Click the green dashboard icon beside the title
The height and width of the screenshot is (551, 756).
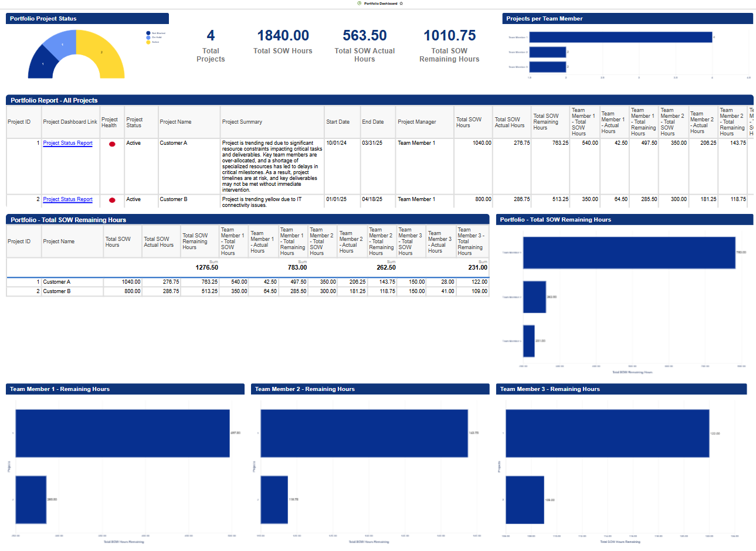tap(359, 4)
